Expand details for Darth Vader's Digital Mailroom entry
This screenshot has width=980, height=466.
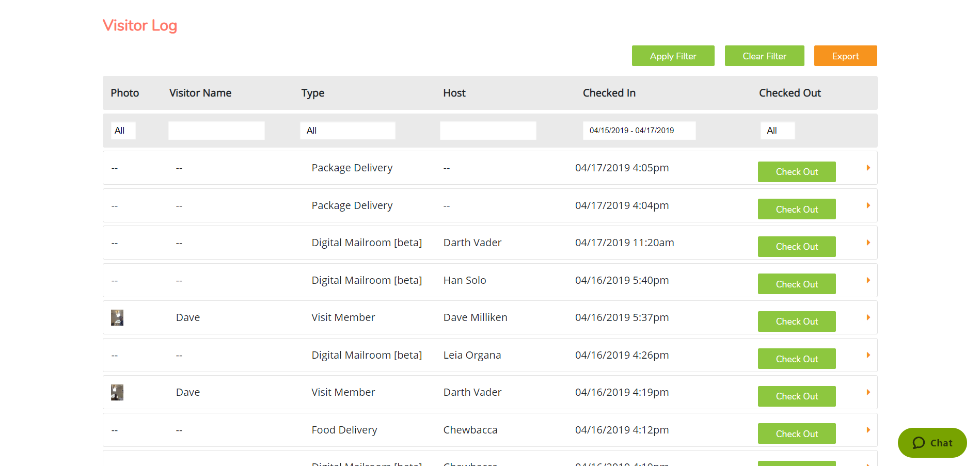click(868, 242)
